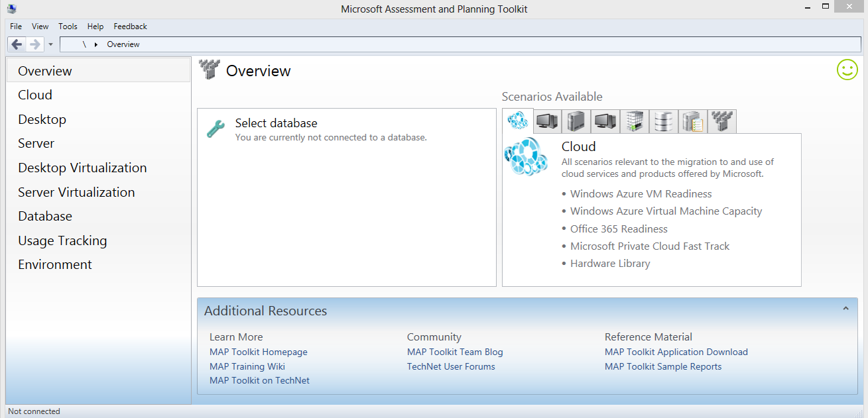Open the navigation history dropdown arrow
Screen dimensions: 868x418
50,44
